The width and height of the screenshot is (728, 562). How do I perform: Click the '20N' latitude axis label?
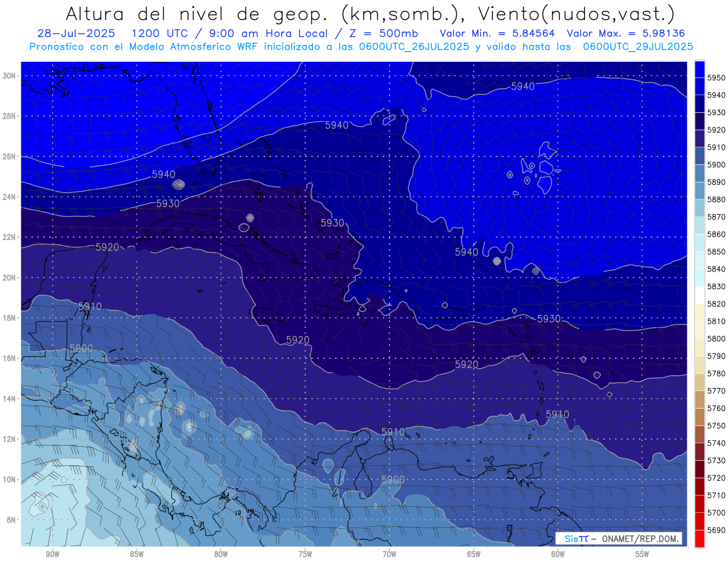9,278
